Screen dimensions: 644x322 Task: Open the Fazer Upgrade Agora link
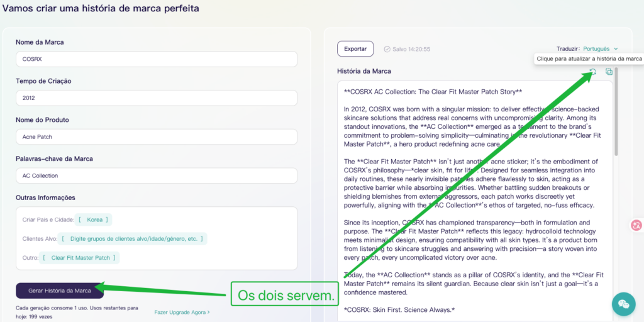tap(182, 312)
